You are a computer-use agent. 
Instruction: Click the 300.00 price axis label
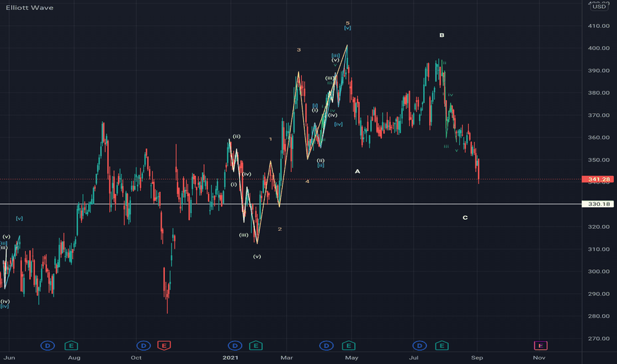(x=599, y=271)
